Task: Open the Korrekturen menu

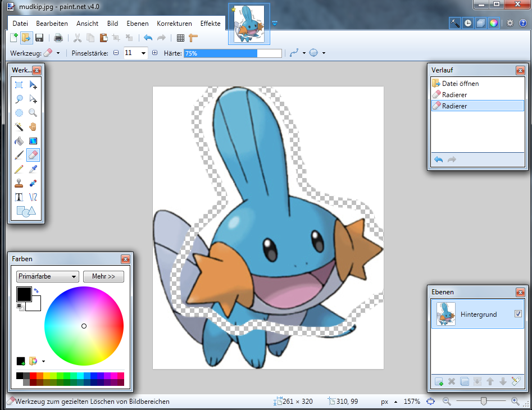Action: pos(174,24)
